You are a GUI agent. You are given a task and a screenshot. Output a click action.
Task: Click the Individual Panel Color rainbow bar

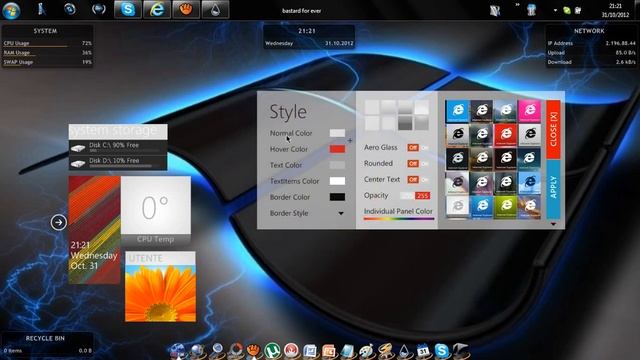click(x=398, y=219)
